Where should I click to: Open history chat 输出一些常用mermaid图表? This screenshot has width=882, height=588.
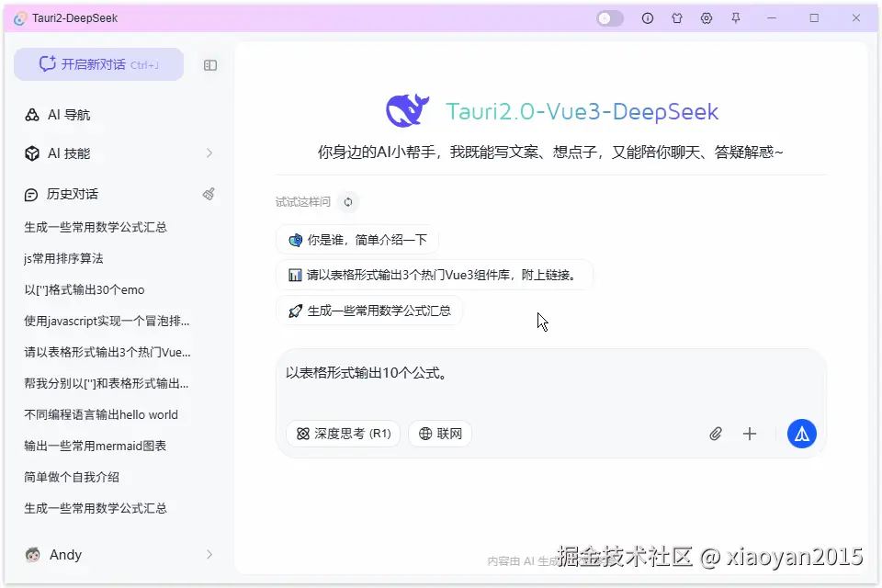coord(95,446)
